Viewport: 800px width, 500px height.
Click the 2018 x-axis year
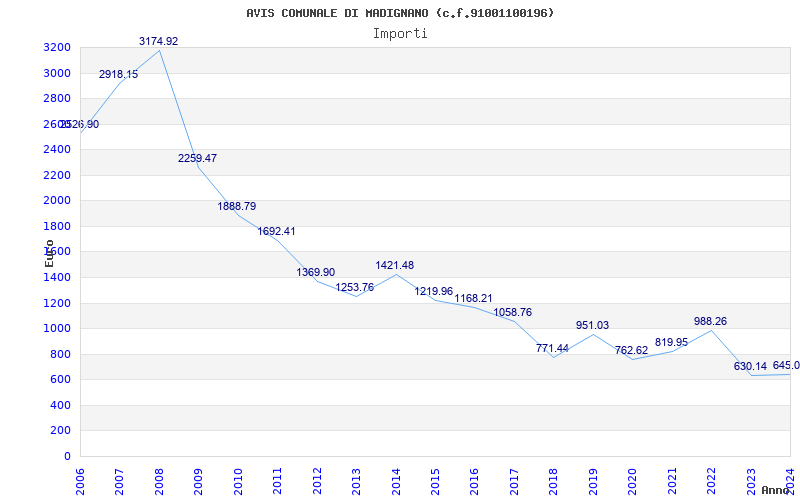tap(554, 482)
